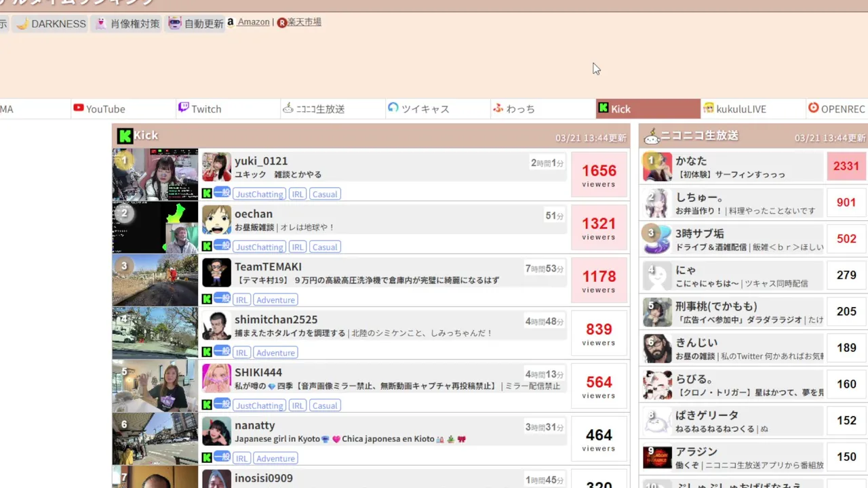Open the oechan channel name
The image size is (868, 488).
tap(254, 214)
